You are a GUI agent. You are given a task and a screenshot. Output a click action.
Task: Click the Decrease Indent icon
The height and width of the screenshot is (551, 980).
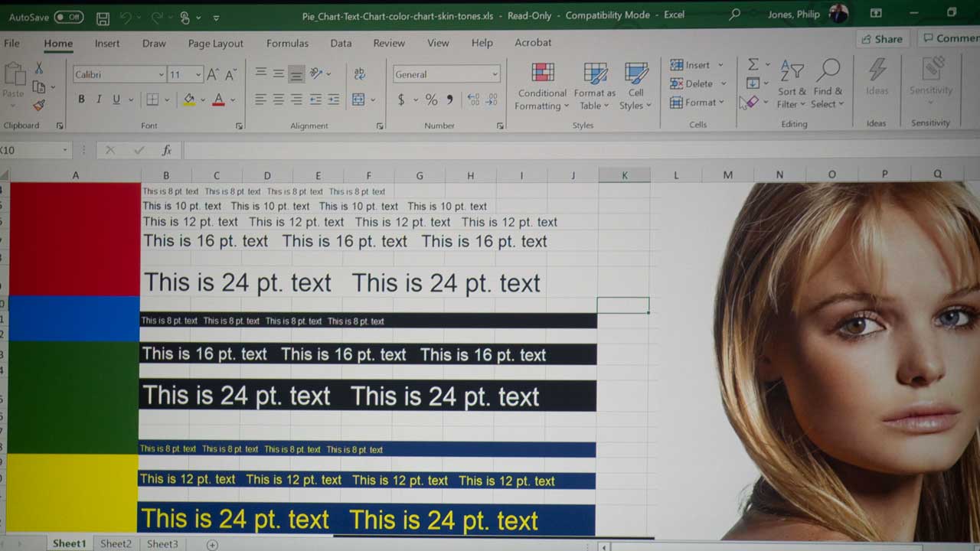pyautogui.click(x=315, y=99)
